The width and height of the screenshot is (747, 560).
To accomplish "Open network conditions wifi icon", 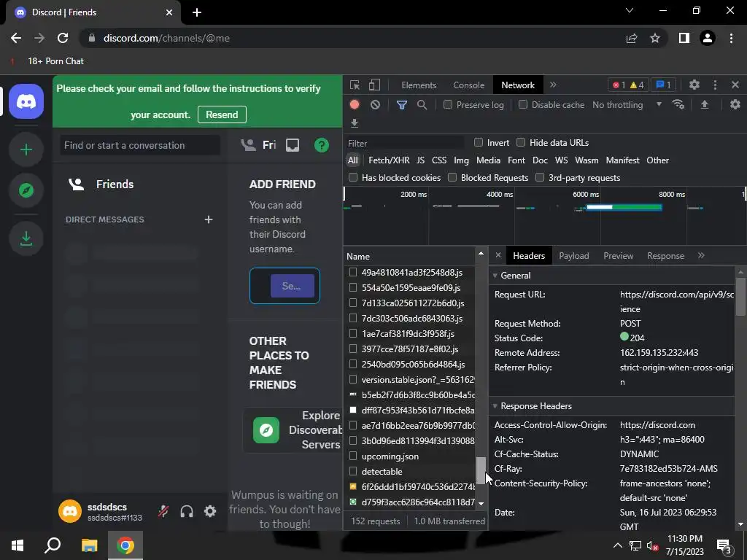I will [678, 105].
